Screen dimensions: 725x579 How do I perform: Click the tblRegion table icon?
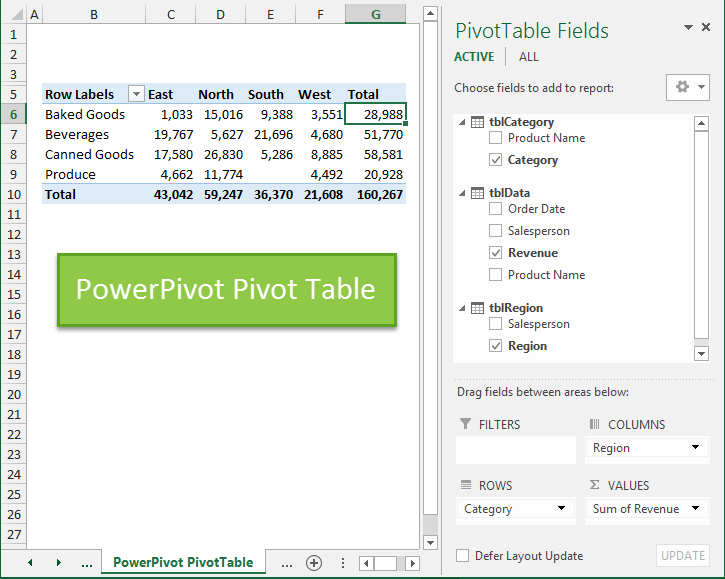tap(477, 308)
